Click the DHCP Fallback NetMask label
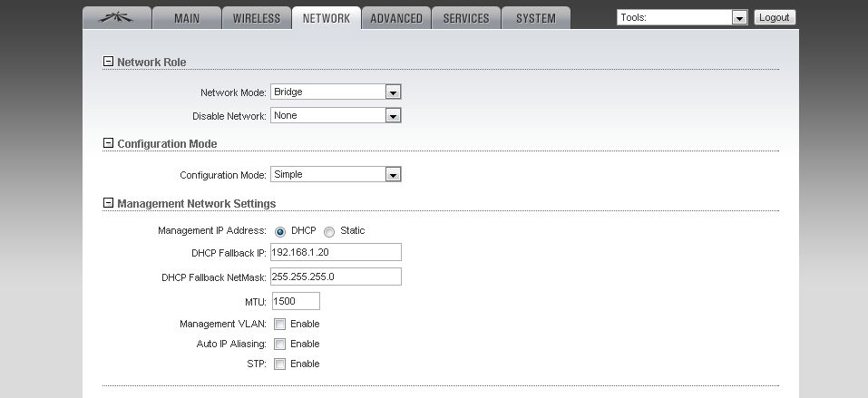 click(x=214, y=277)
